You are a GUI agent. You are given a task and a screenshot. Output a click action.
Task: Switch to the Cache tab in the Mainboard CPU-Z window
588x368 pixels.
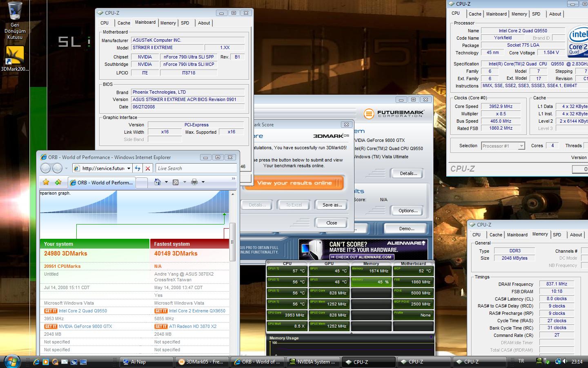[x=124, y=23]
